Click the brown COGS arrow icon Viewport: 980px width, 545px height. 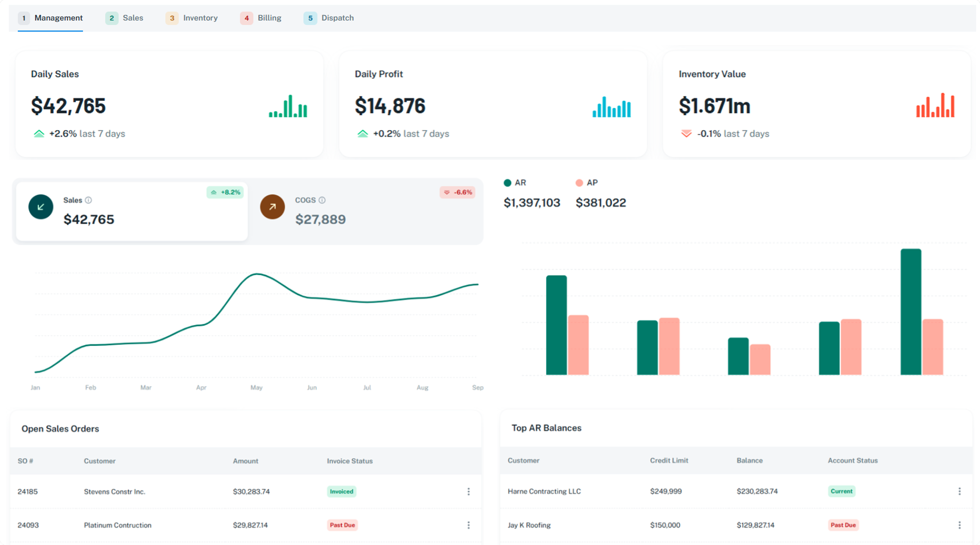272,207
